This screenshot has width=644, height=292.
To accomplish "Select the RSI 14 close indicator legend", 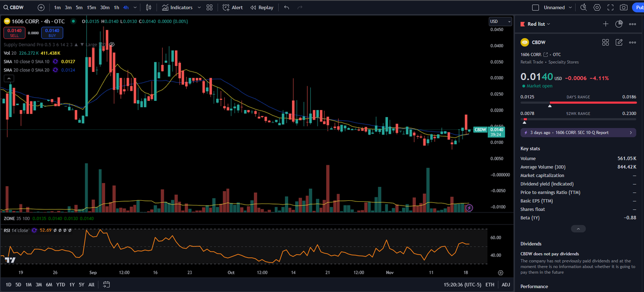I will pyautogui.click(x=17, y=230).
